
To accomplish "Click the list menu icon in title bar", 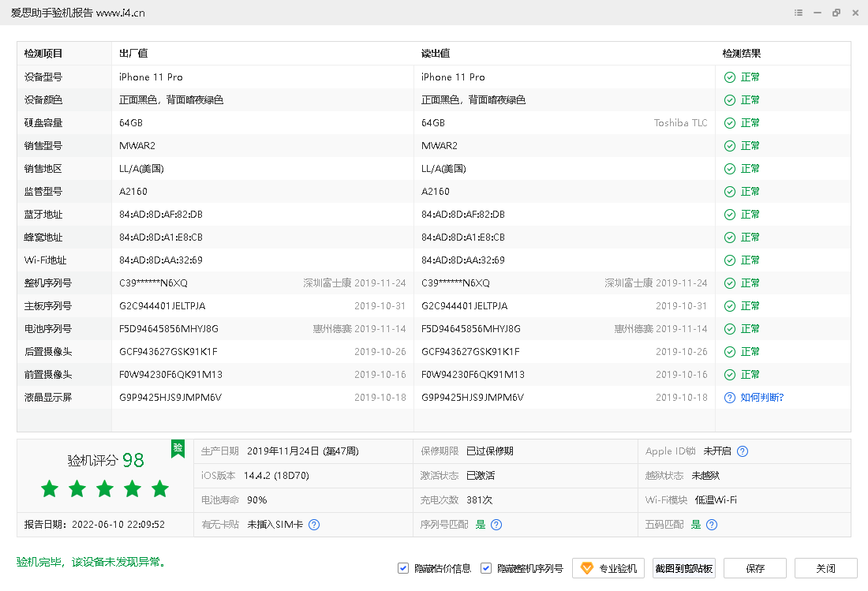I will [x=799, y=13].
